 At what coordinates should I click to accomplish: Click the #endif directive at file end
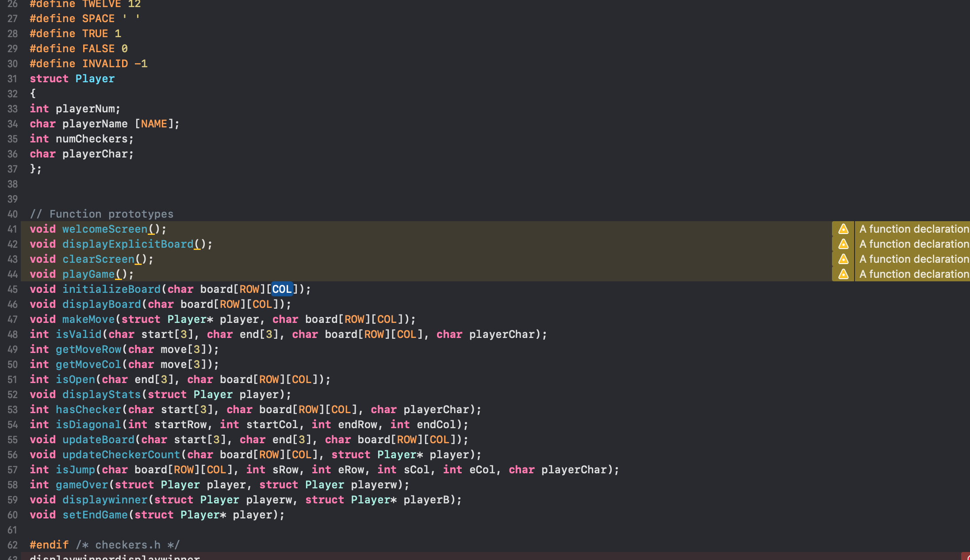click(x=49, y=545)
